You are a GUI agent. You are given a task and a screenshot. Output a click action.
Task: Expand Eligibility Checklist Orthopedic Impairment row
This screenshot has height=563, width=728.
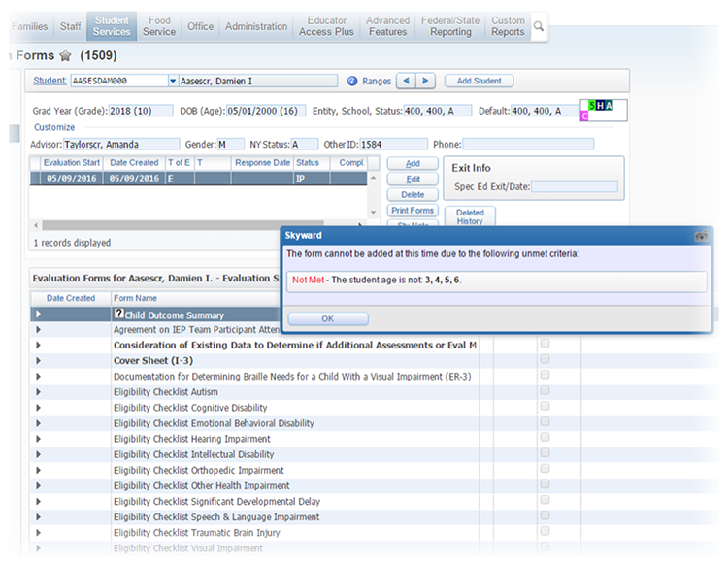click(x=38, y=470)
